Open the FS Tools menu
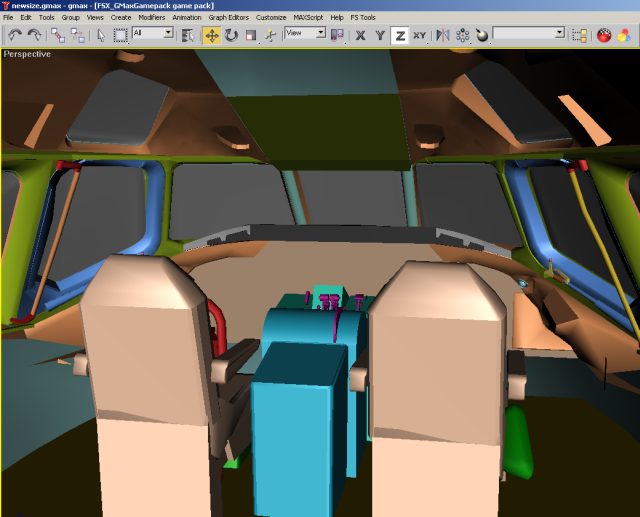 362,17
